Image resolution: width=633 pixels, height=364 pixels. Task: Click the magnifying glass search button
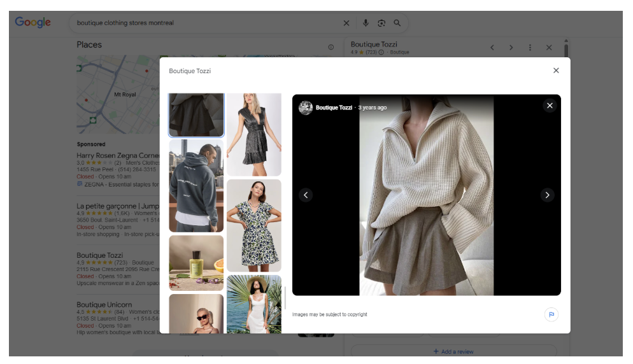[x=397, y=23]
